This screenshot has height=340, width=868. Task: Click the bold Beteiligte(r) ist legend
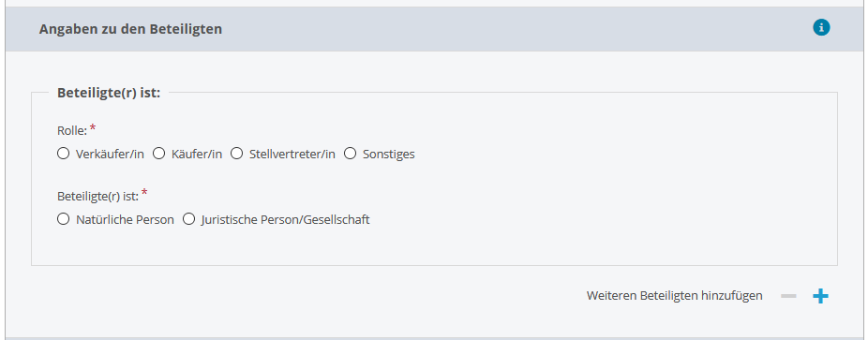(109, 93)
